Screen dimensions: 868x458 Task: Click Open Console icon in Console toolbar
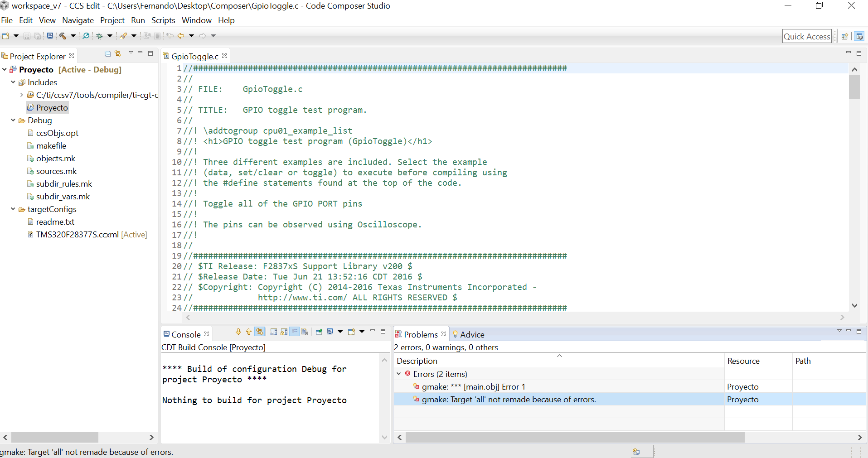351,332
